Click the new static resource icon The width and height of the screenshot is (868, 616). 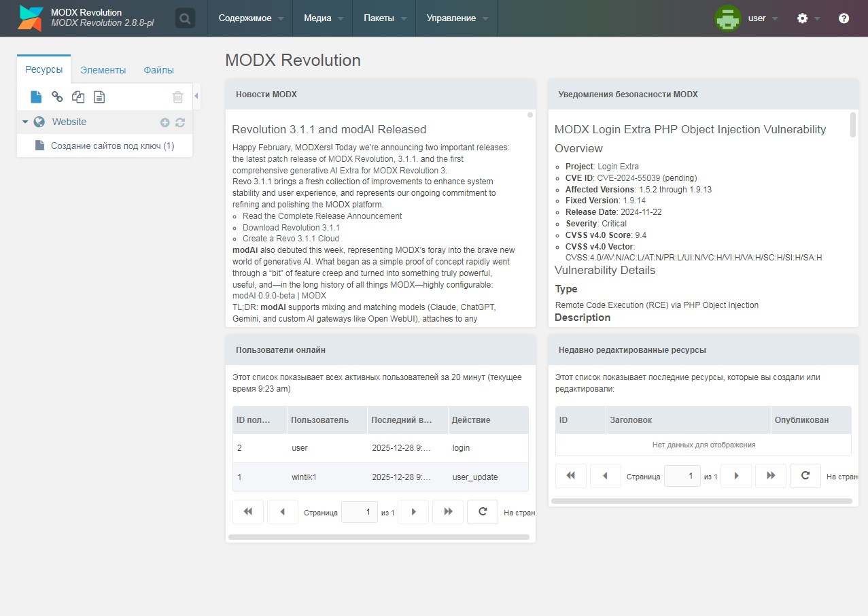99,97
